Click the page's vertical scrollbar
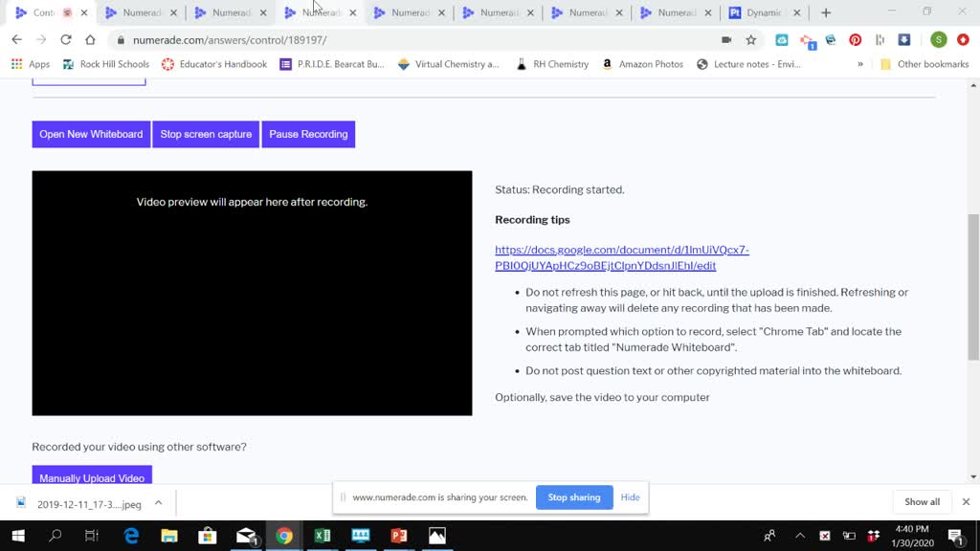 point(973,287)
